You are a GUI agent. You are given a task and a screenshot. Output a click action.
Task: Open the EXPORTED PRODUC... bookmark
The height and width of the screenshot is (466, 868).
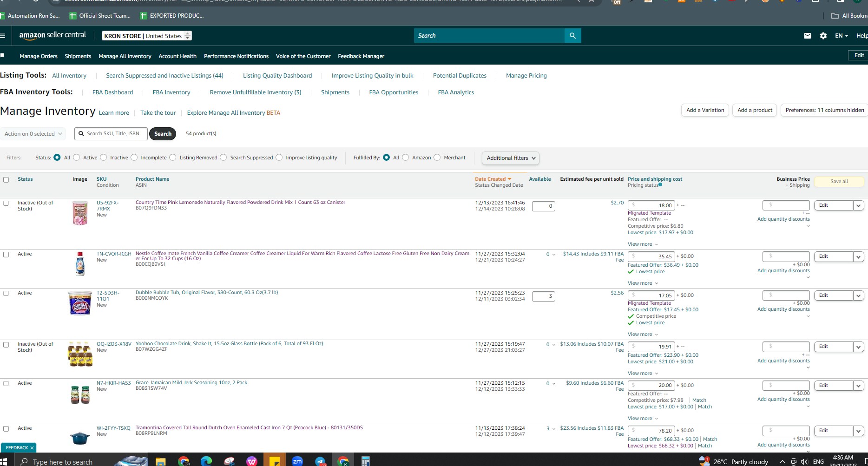(x=172, y=16)
